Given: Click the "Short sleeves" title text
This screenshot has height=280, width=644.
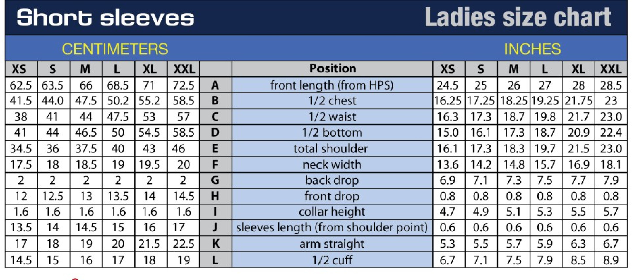Looking at the screenshot, I should pos(105,18).
